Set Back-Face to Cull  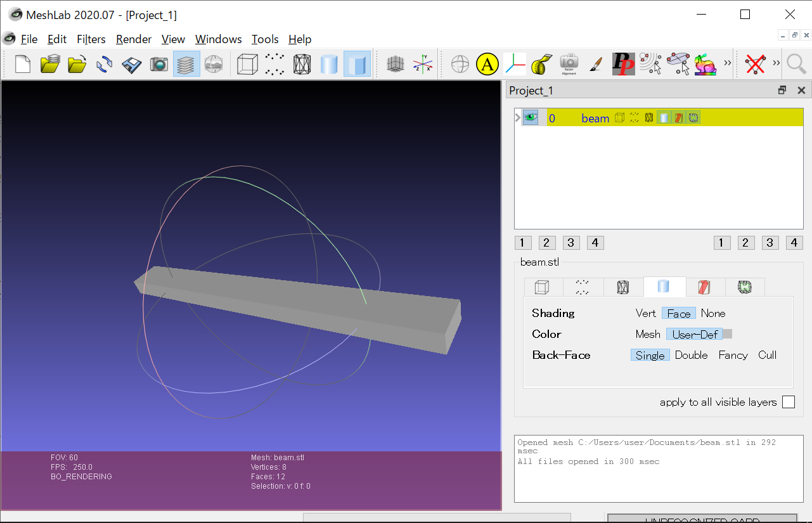coord(767,355)
